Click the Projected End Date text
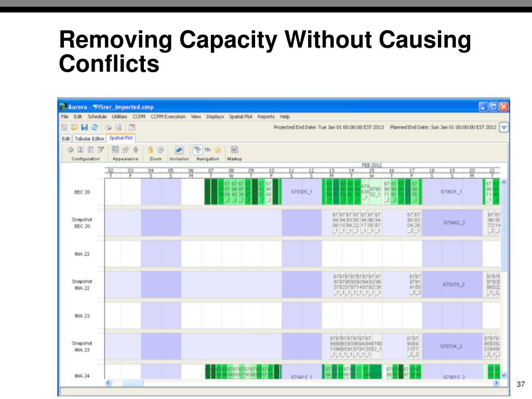 coord(329,128)
